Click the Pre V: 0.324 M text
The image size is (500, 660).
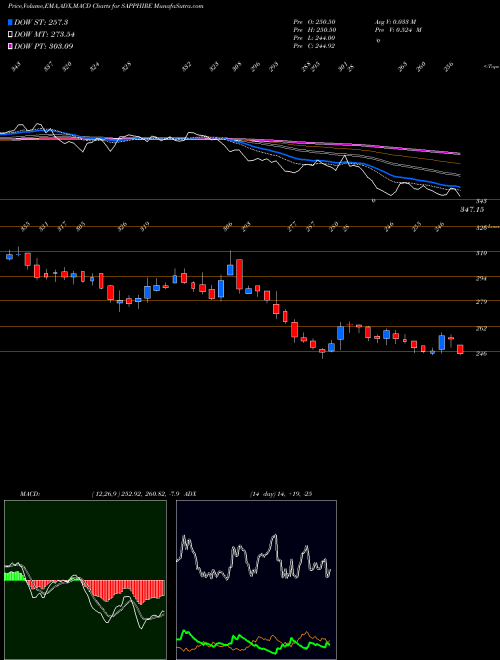398,30
